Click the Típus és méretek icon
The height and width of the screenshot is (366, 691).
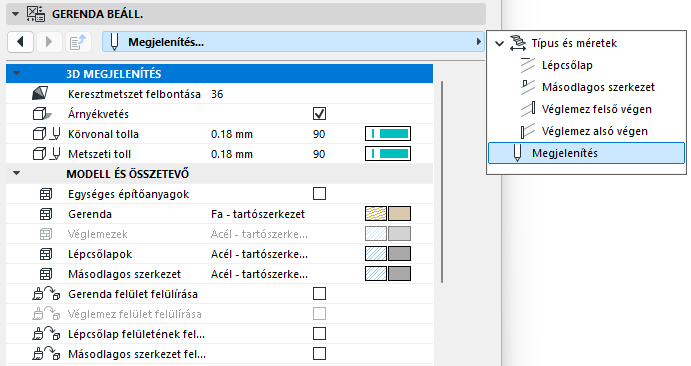518,43
